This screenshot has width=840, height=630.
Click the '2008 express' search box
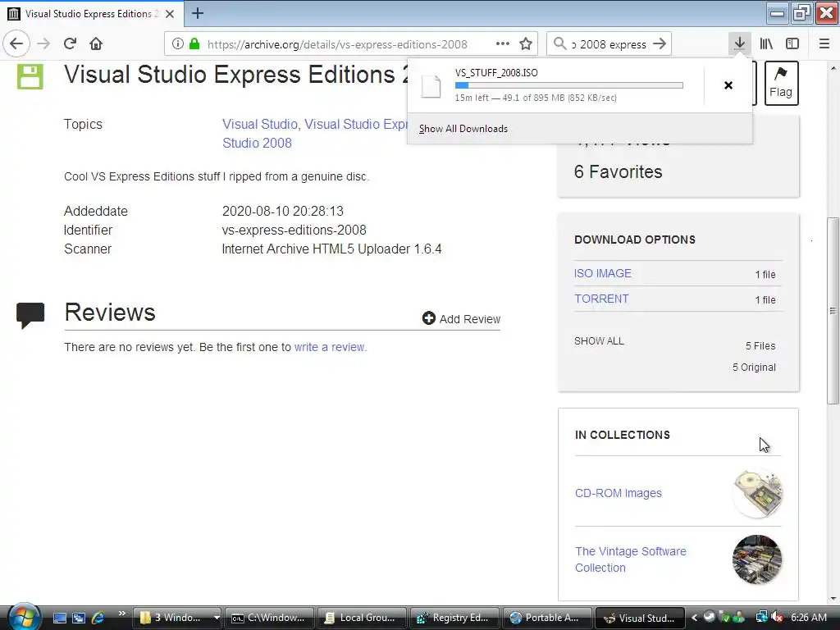tap(609, 44)
